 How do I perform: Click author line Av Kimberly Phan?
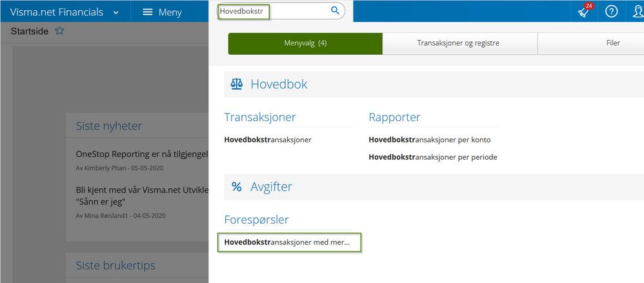point(121,168)
